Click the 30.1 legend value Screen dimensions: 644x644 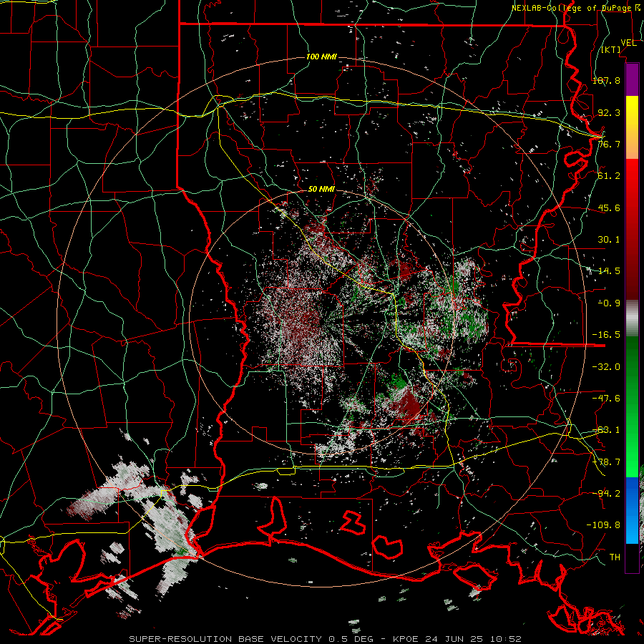point(609,240)
